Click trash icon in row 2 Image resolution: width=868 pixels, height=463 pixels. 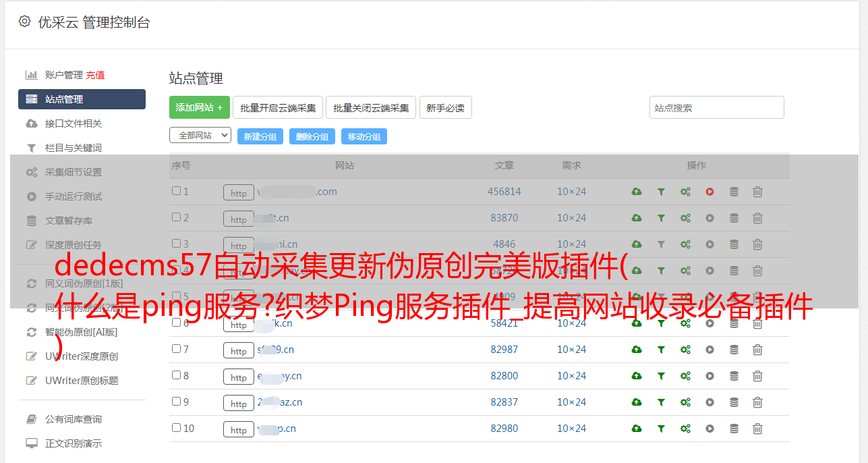coord(757,218)
